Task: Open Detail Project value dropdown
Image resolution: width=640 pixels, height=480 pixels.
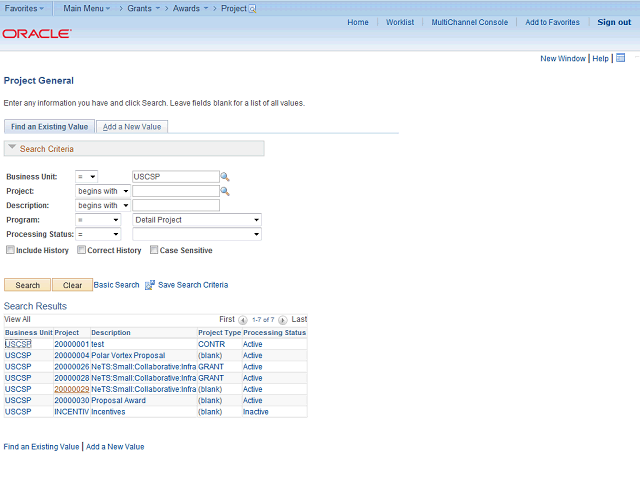Action: [x=197, y=220]
